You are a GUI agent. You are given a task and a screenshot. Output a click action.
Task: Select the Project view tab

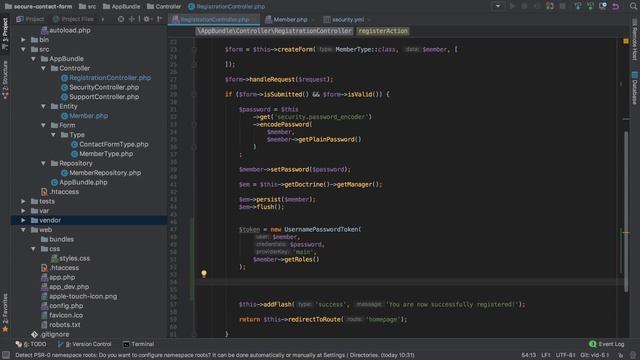pyautogui.click(x=30, y=19)
